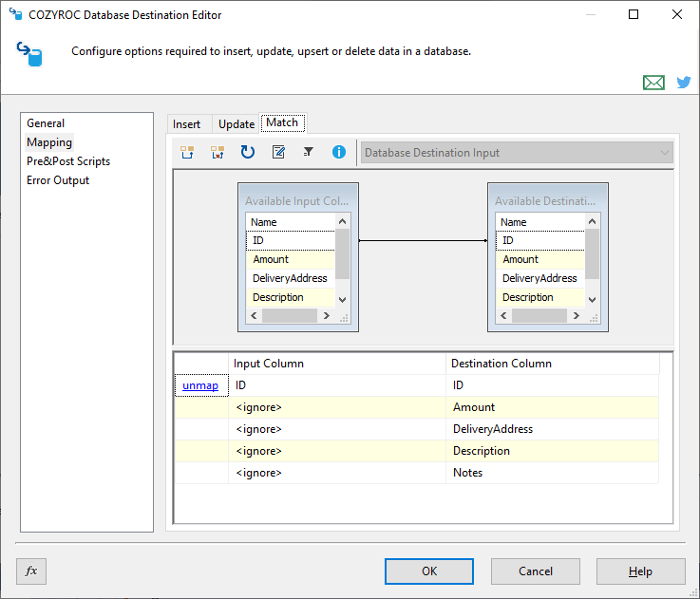Click horizontal scrollbar thumb in Available Input Columns
The width and height of the screenshot is (700, 599).
290,315
